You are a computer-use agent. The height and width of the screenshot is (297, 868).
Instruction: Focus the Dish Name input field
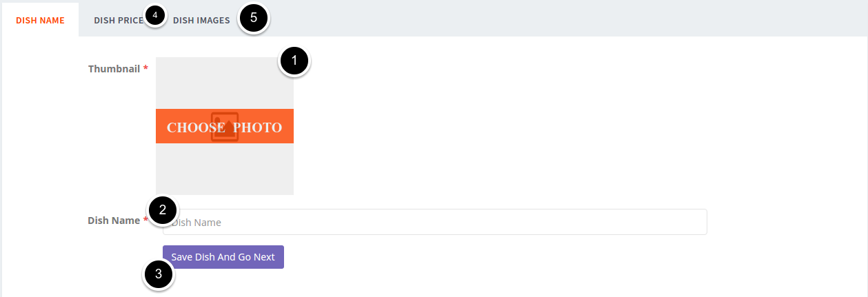pyautogui.click(x=435, y=222)
